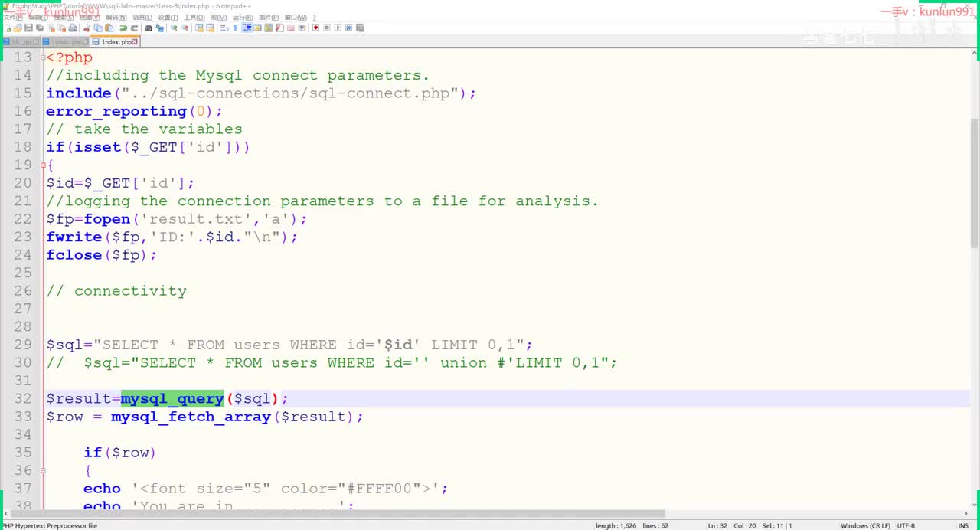Click the Save All toolbar icon
This screenshot has width=980, height=530.
click(39, 28)
